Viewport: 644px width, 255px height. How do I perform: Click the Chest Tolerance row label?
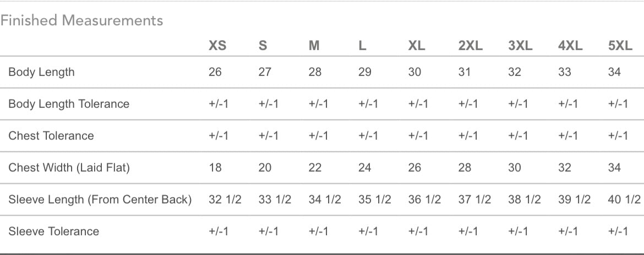51,136
